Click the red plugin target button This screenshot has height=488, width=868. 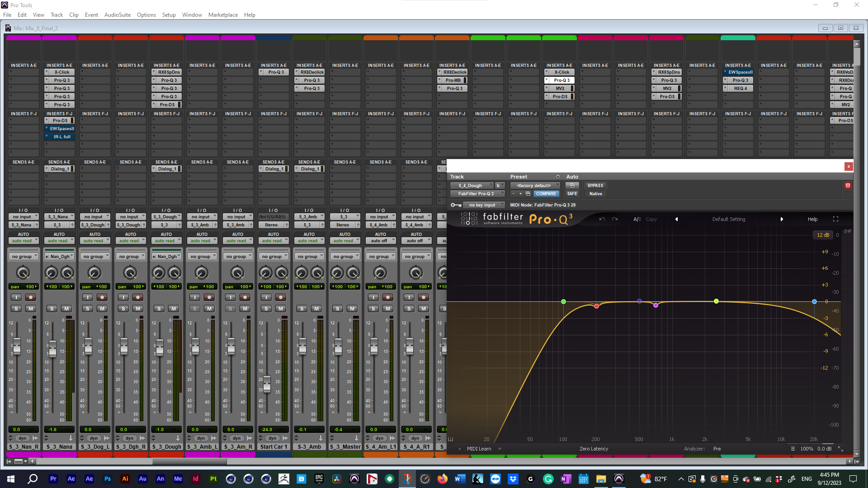pyautogui.click(x=848, y=186)
